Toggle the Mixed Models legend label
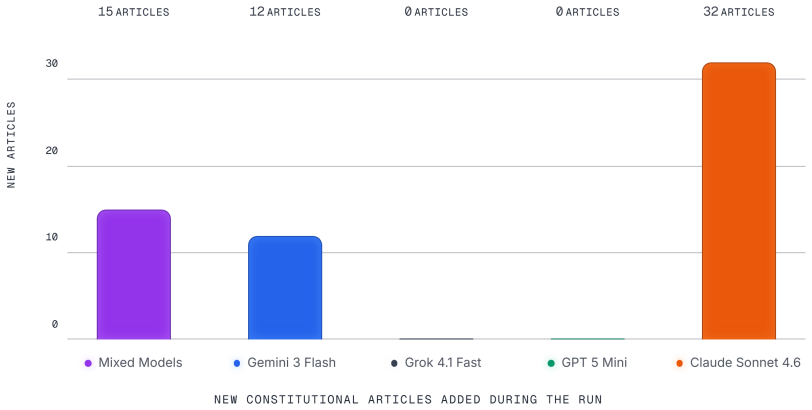 click(140, 363)
